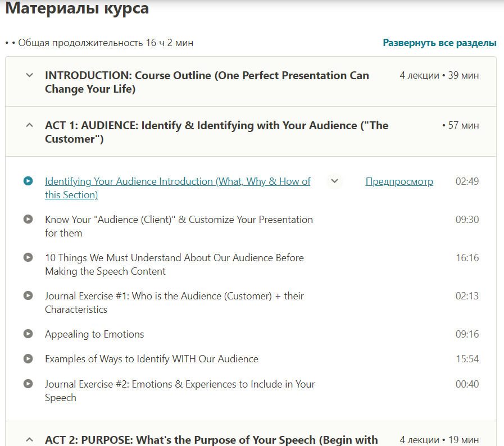Click play icon beside Journal Exercise #1
Image resolution: width=504 pixels, height=446 pixels.
[x=28, y=295]
